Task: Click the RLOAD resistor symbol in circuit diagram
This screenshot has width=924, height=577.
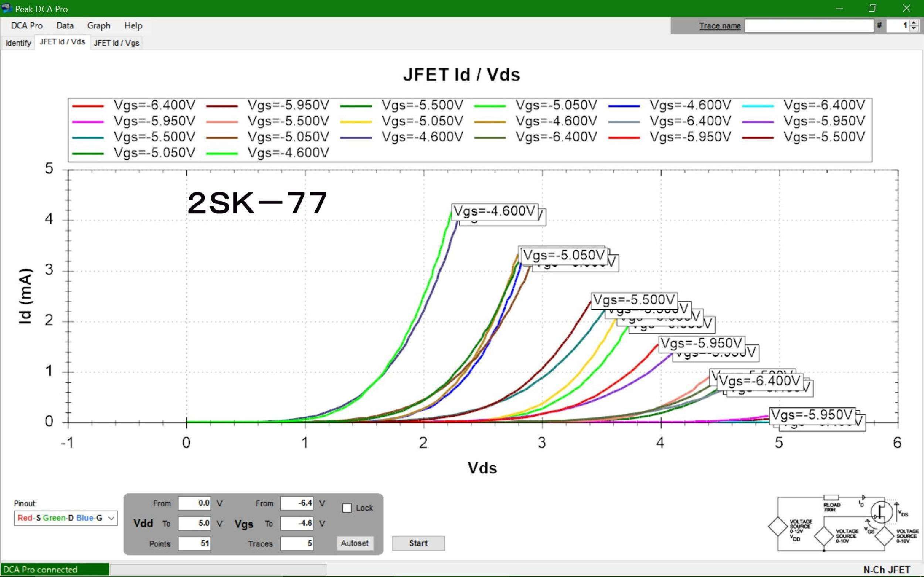Action: coord(831,498)
